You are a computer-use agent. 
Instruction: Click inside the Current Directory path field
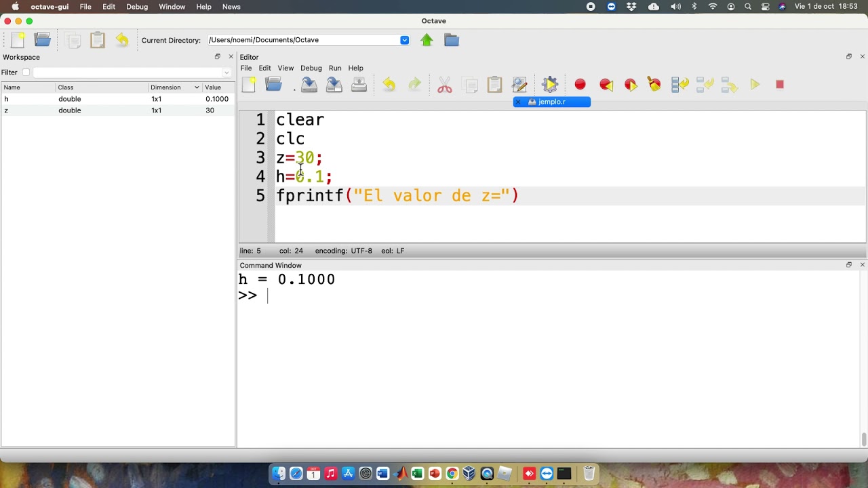click(303, 40)
